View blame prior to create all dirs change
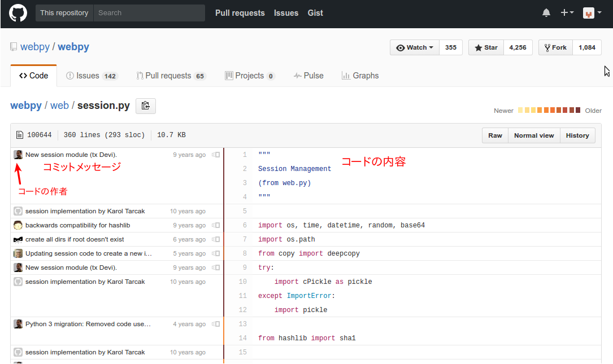Viewport: 613px width, 364px height. click(x=216, y=239)
